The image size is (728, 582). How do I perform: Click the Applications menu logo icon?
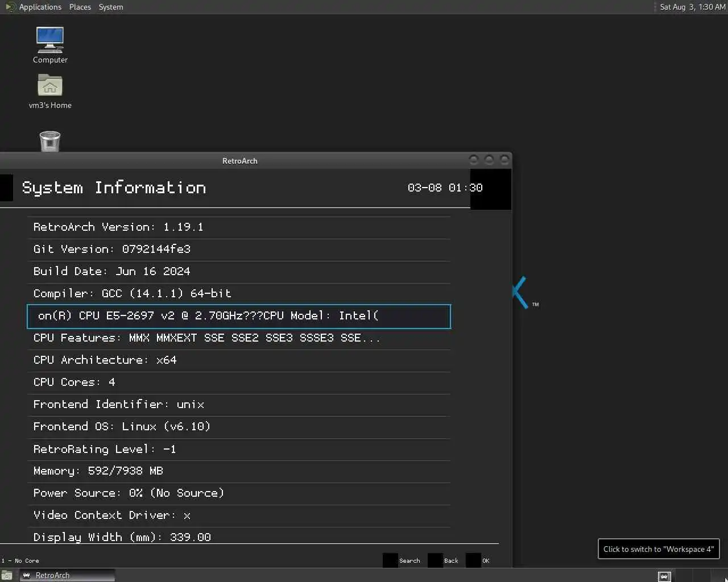point(10,7)
